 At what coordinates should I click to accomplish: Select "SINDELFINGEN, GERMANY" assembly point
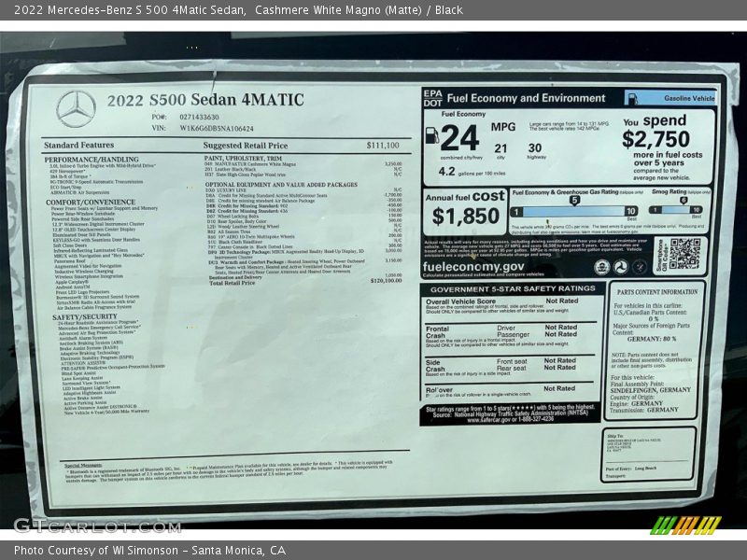click(x=650, y=390)
